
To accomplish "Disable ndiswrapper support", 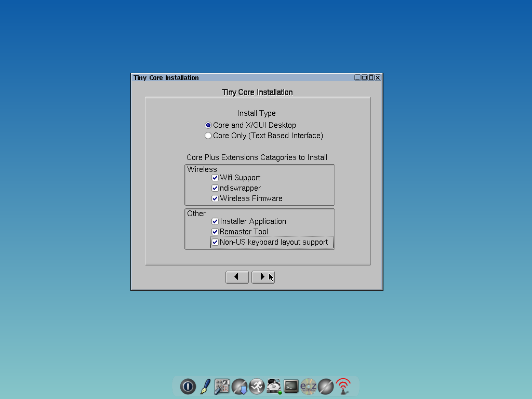I will tap(215, 188).
